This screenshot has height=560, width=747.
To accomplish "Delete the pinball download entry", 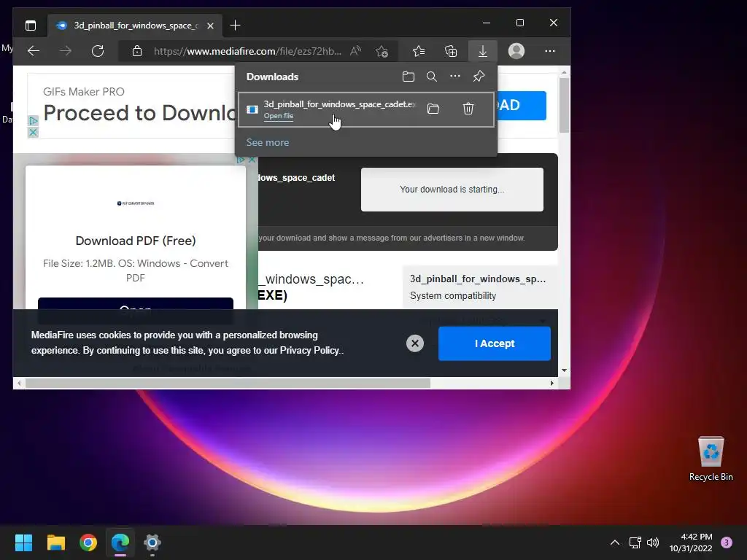I will (468, 109).
